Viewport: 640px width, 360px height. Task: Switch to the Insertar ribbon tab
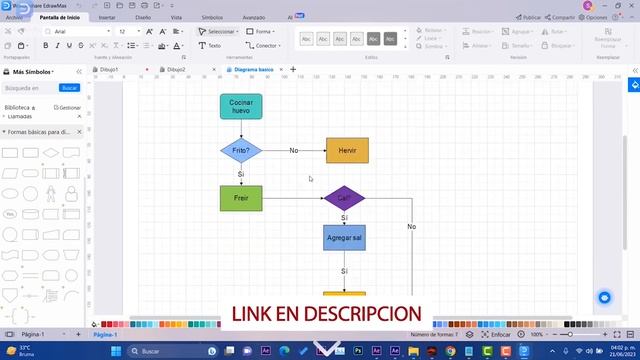point(107,18)
